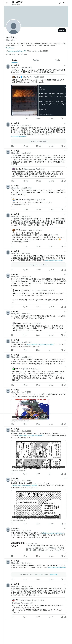The image size is (72, 644).
Task: Translate the profile bio
Action: tap(10, 48)
